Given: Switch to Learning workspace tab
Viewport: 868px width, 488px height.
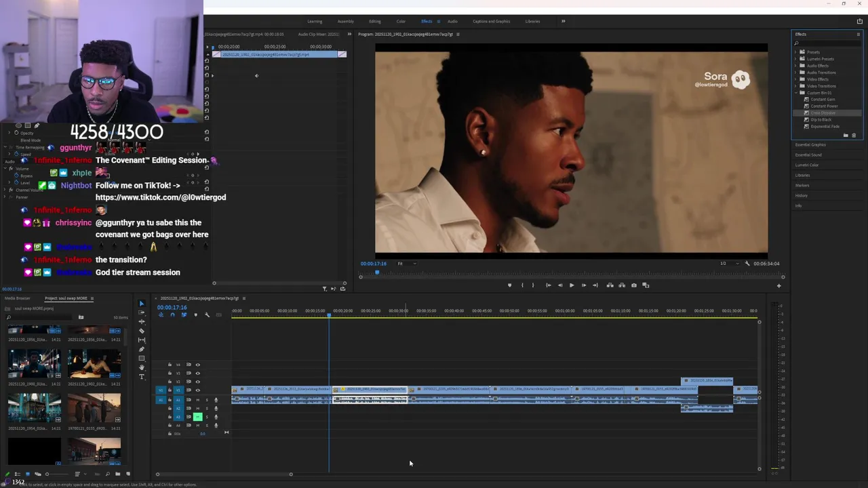Looking at the screenshot, I should click(315, 21).
